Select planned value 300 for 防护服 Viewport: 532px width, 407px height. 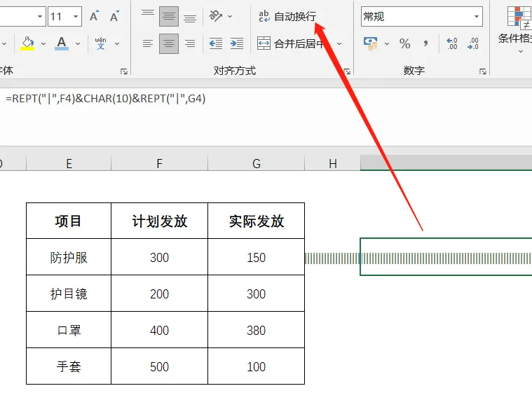(160, 257)
